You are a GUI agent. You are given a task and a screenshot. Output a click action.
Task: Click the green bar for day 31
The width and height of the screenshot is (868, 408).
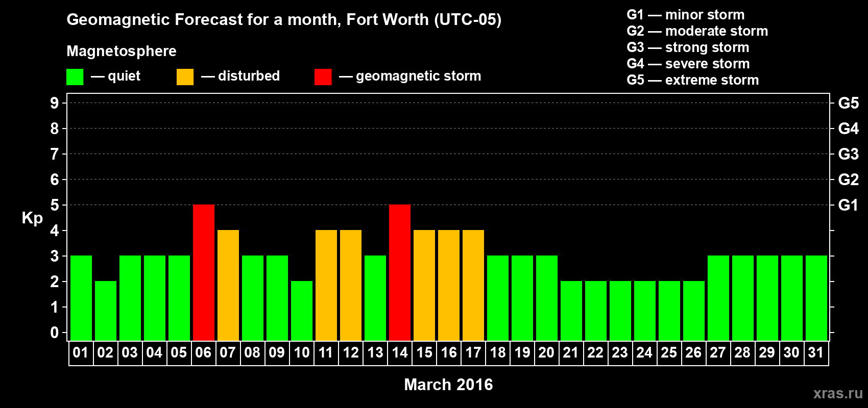pos(816,298)
